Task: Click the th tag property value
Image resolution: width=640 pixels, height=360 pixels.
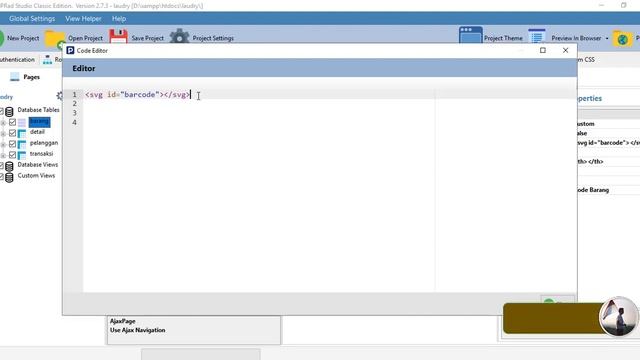Action: [590, 162]
